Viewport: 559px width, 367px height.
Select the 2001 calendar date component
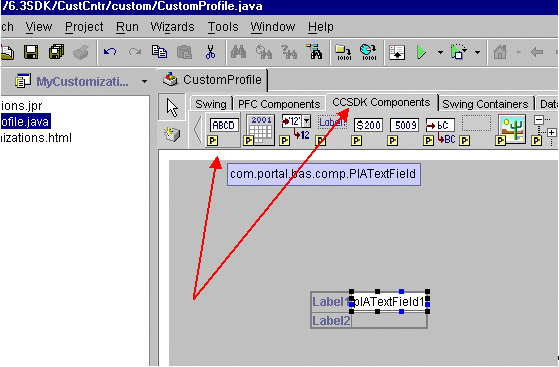click(260, 130)
